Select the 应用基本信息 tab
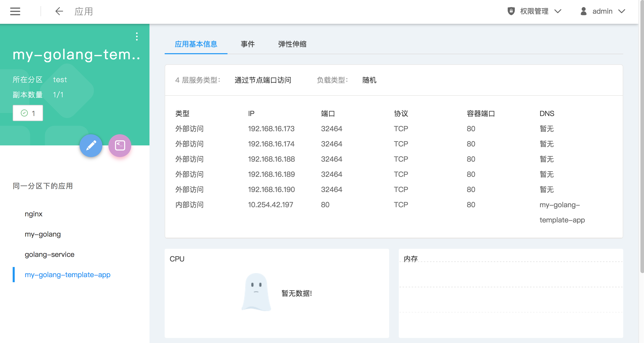Screen dimensions: 644x343 click(196, 44)
